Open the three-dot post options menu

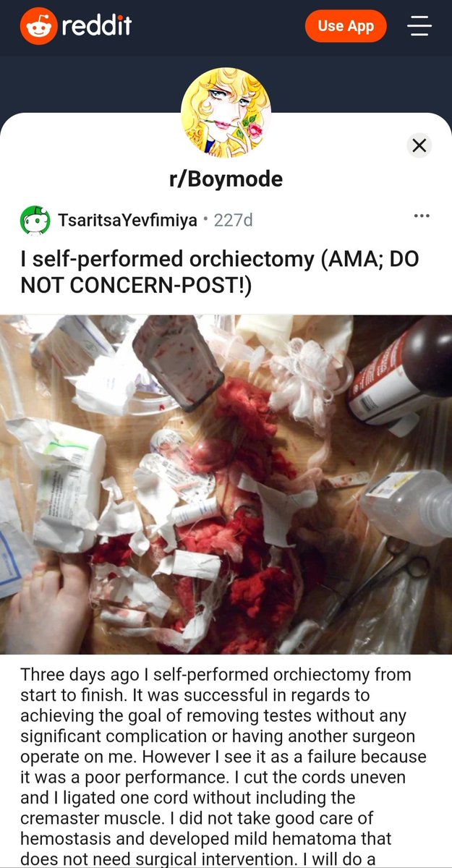(x=422, y=216)
